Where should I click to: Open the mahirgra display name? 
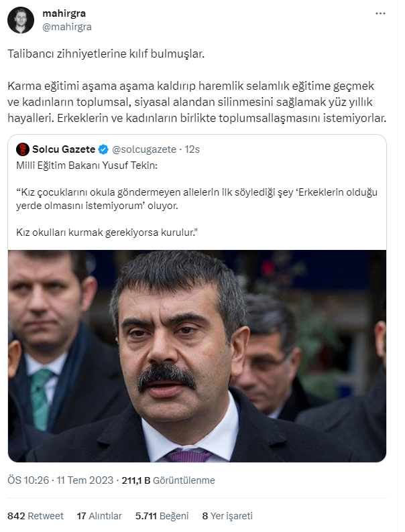64,13
